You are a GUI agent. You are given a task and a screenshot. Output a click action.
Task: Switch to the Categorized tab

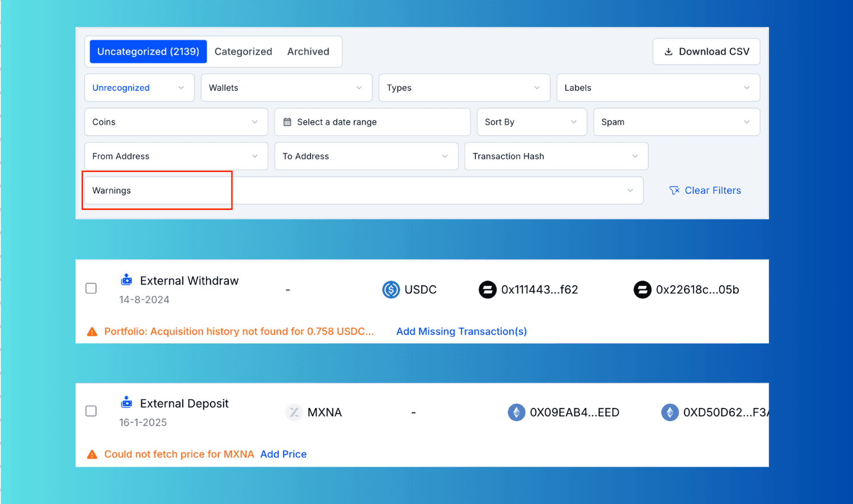click(243, 52)
